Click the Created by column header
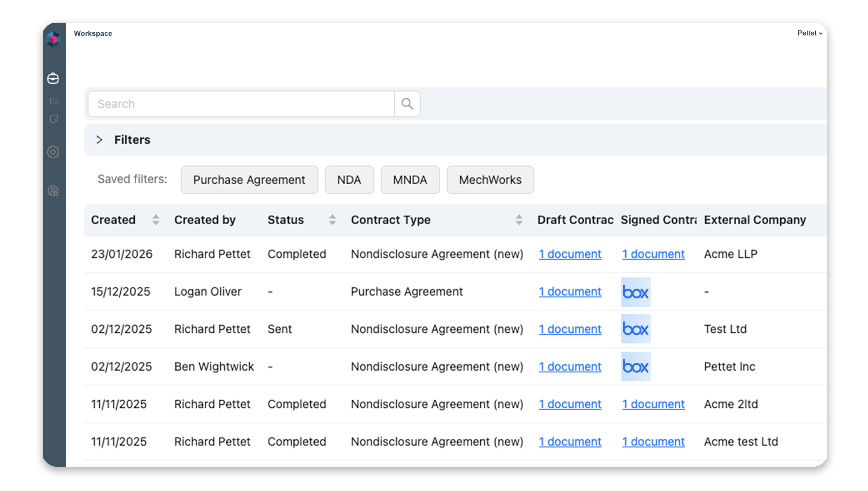 (x=205, y=220)
